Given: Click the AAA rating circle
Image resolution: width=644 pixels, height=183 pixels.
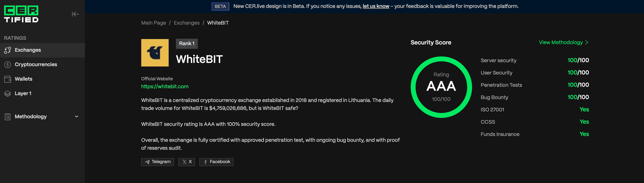Looking at the screenshot, I should 441,87.
